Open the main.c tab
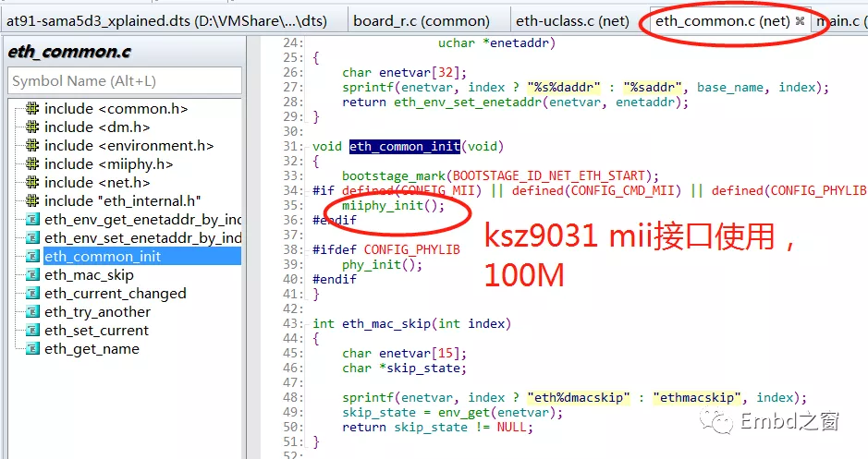 (839, 21)
